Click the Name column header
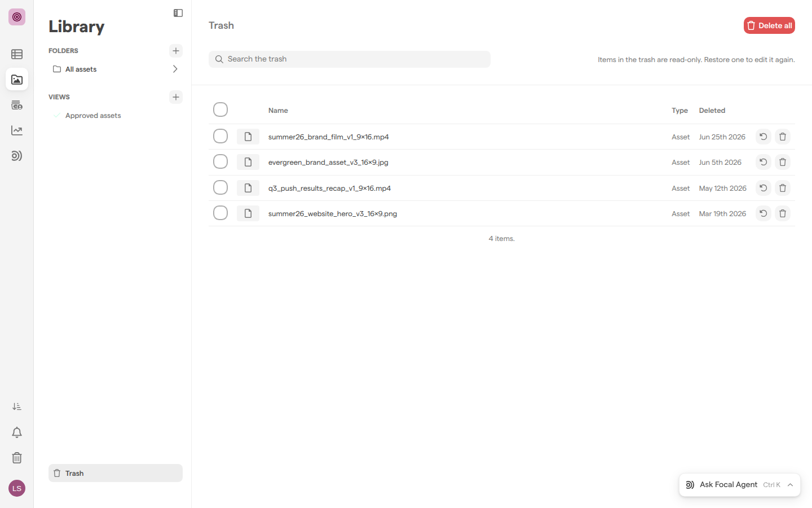The width and height of the screenshot is (812, 508). coord(278,111)
